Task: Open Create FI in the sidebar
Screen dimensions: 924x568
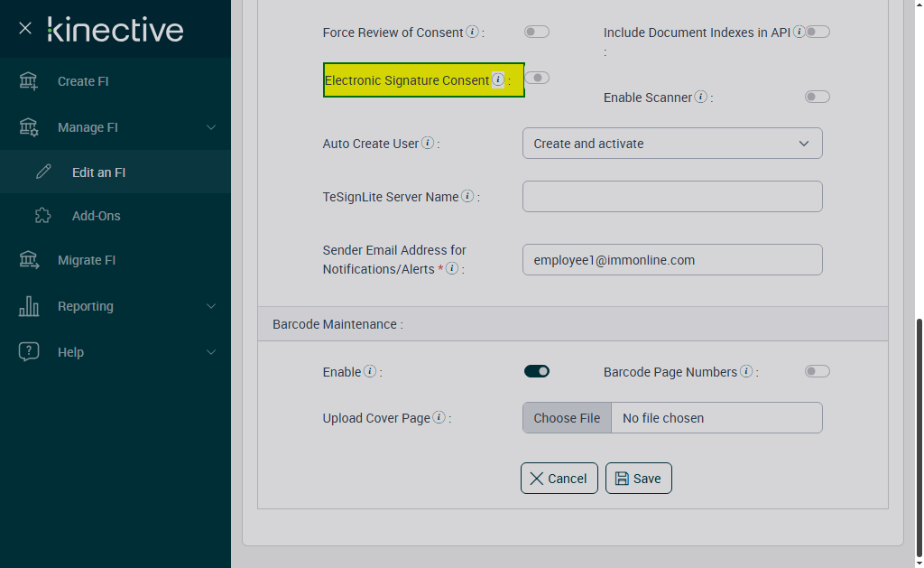Action: [x=115, y=81]
